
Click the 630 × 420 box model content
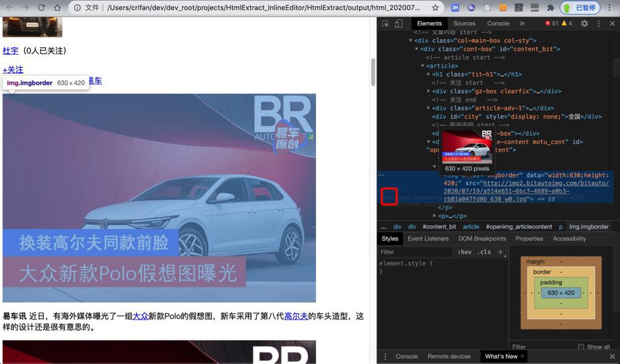[x=561, y=293]
